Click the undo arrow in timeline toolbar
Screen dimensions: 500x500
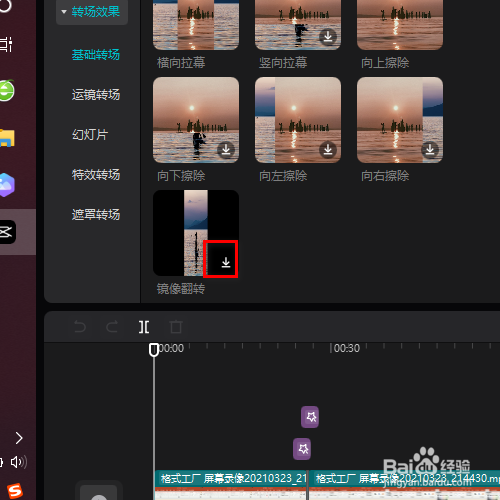click(x=80, y=327)
